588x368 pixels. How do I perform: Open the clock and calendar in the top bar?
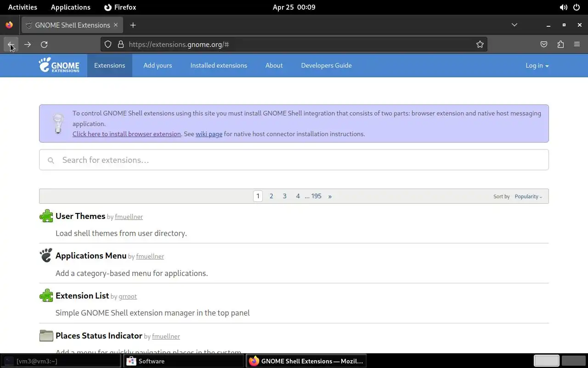pyautogui.click(x=294, y=7)
